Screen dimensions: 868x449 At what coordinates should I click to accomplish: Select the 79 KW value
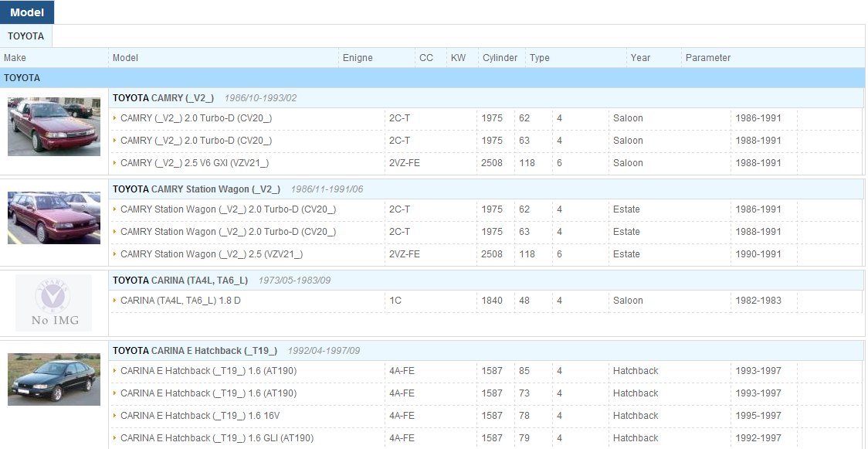(524, 438)
